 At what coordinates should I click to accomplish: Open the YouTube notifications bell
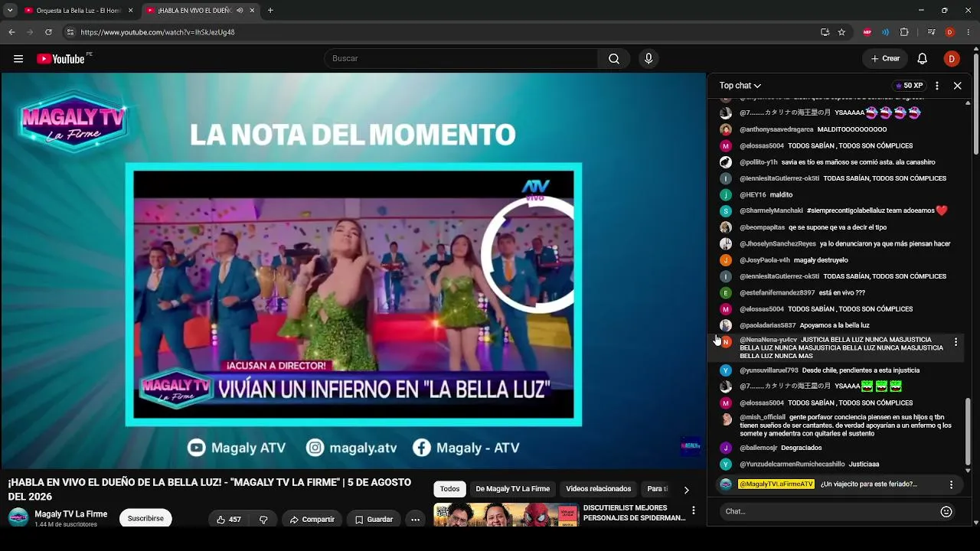tap(923, 59)
